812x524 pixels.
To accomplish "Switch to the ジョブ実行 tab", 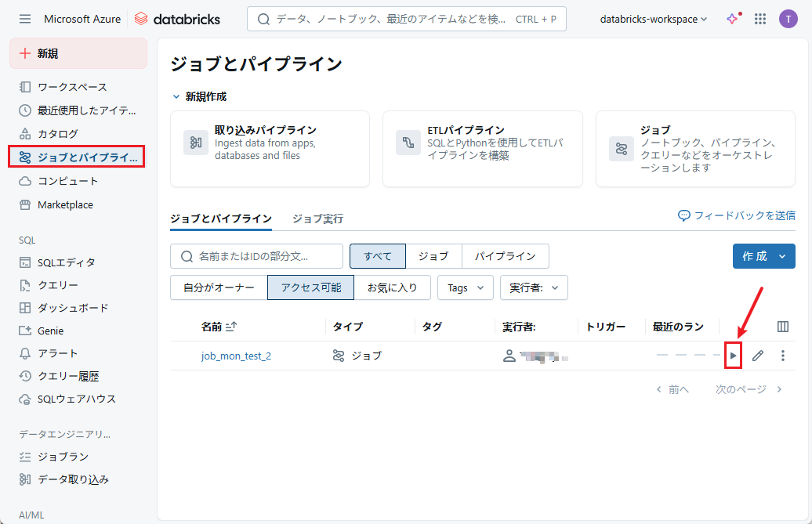I will [x=317, y=219].
